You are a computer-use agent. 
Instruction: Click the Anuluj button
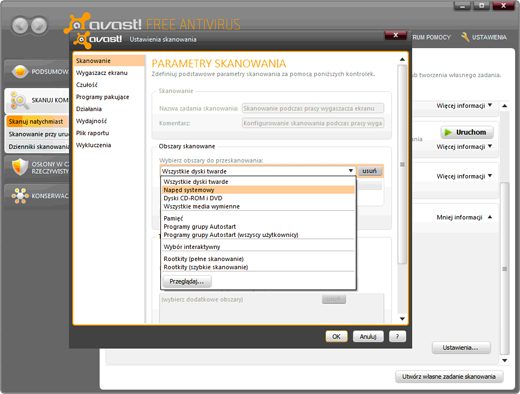tap(368, 336)
